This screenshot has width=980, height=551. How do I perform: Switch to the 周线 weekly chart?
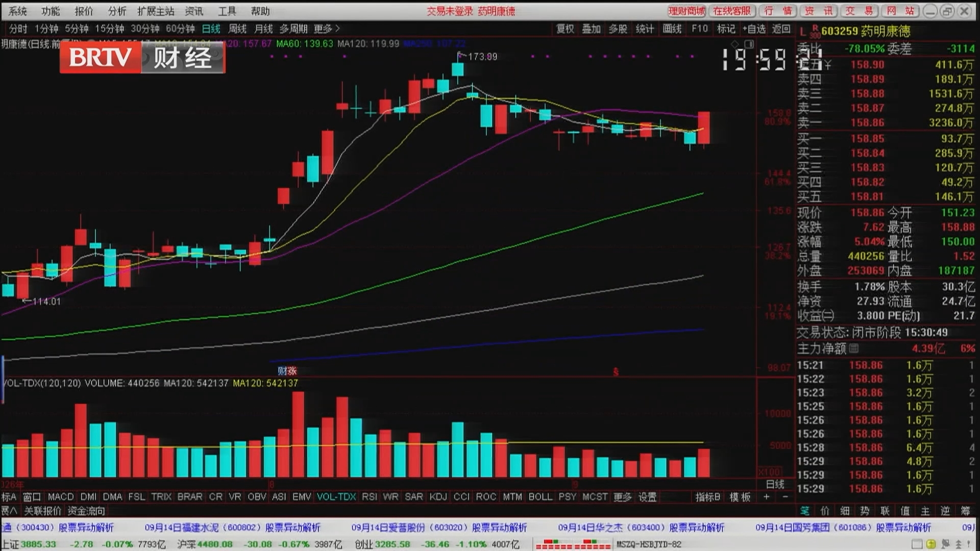(237, 29)
